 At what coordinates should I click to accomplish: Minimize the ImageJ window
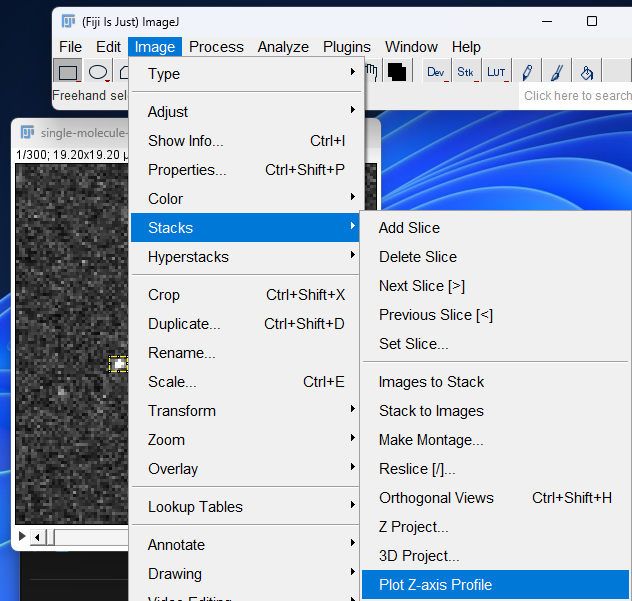(547, 21)
